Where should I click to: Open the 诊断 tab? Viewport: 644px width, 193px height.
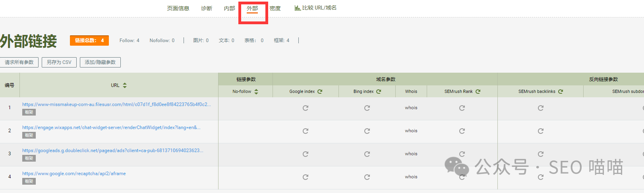[x=207, y=8]
